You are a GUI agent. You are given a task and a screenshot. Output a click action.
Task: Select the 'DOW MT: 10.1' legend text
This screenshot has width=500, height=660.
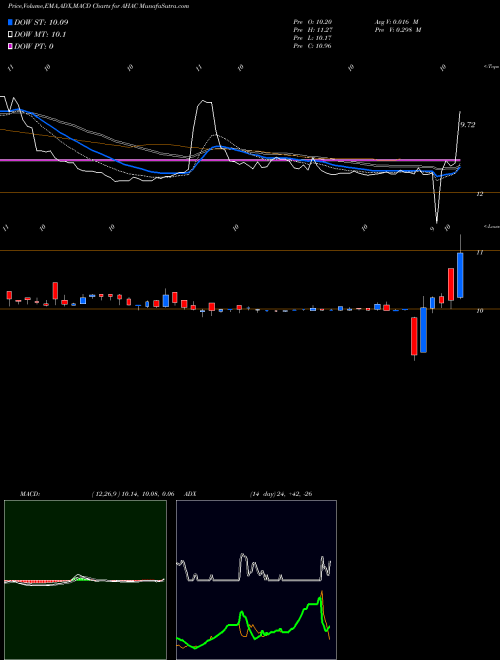[x=40, y=35]
